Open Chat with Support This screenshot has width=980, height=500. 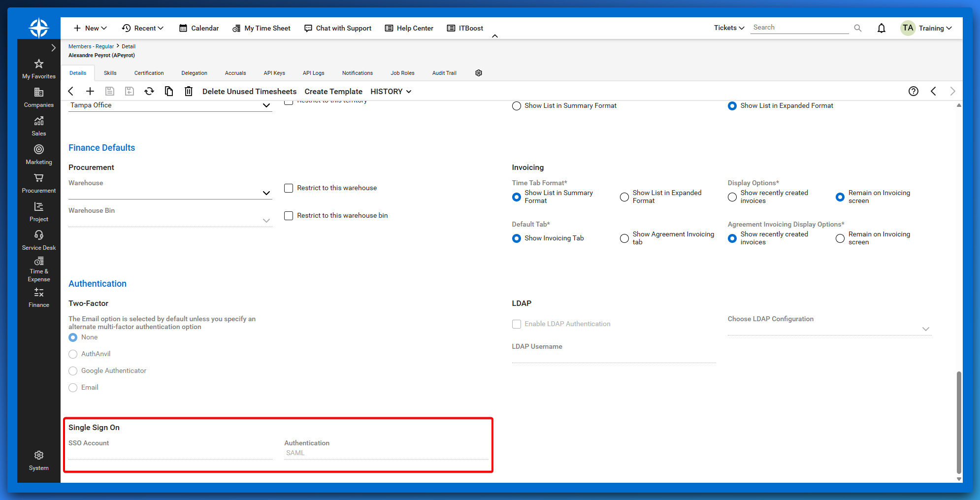click(x=338, y=28)
